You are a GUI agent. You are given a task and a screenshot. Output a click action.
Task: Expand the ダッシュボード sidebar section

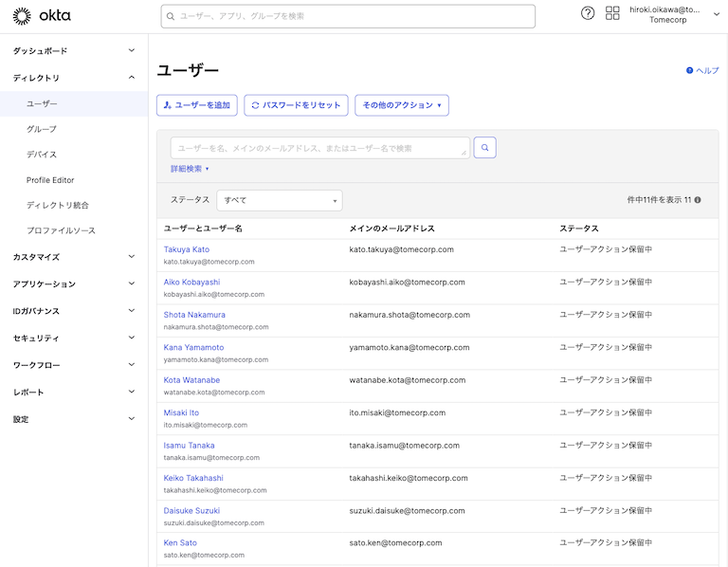click(x=74, y=51)
